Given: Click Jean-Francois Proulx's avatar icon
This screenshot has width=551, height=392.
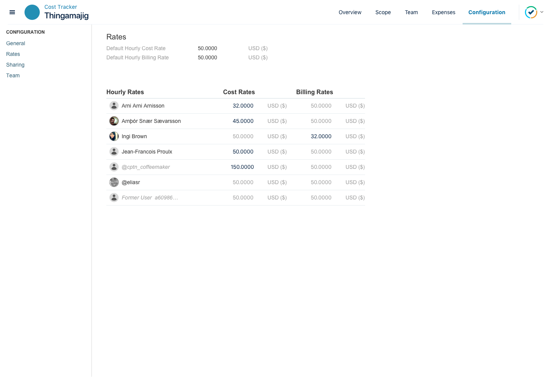Looking at the screenshot, I should tap(114, 152).
